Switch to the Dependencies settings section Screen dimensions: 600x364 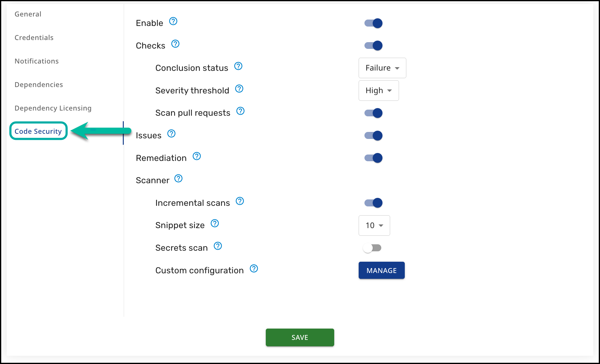coord(39,85)
